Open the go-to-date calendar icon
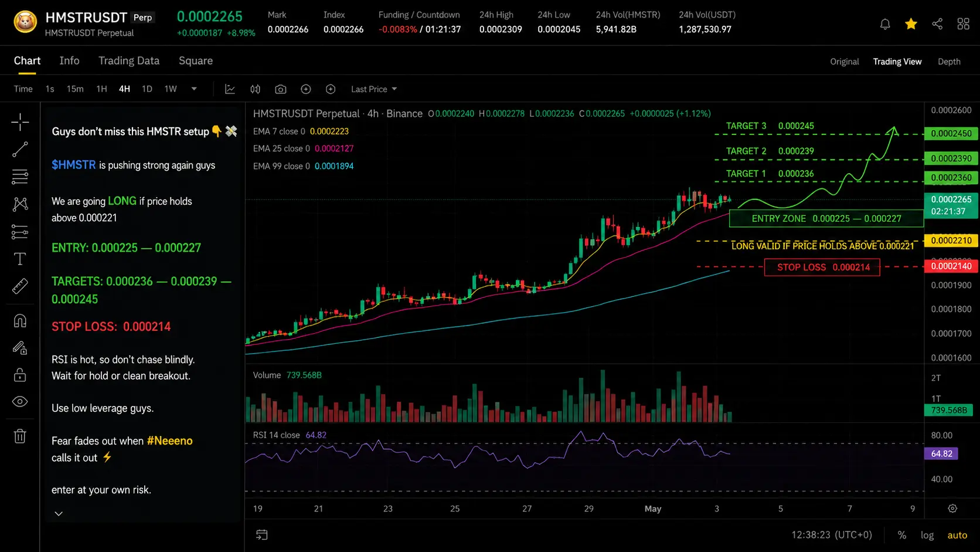Screen dimensions: 980x552 pos(262,534)
